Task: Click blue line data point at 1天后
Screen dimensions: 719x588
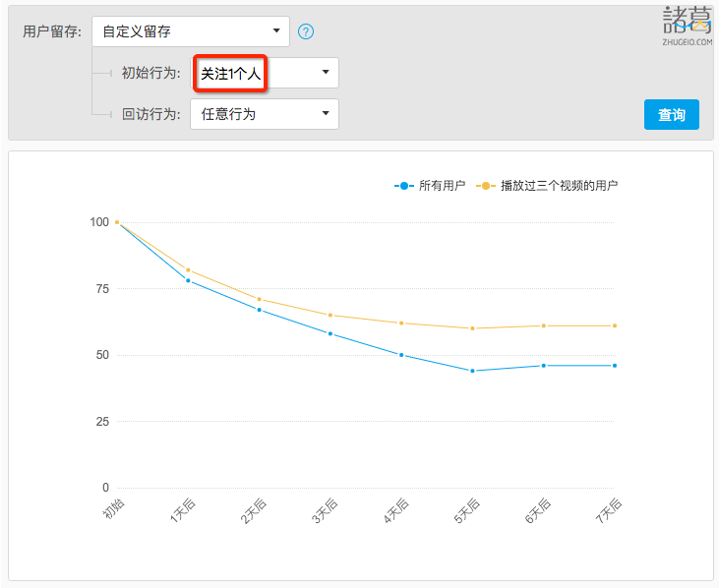Action: pos(188,280)
